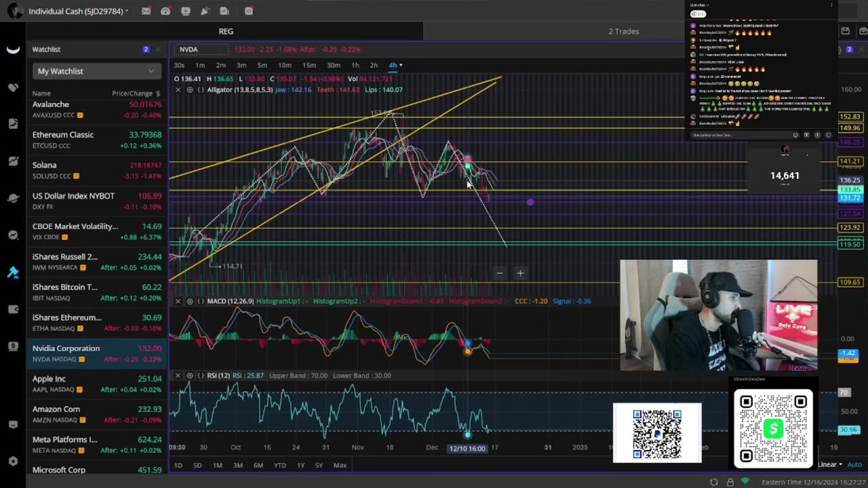Select Amazon Com in the watchlist
The width and height of the screenshot is (868, 488).
pyautogui.click(x=96, y=414)
